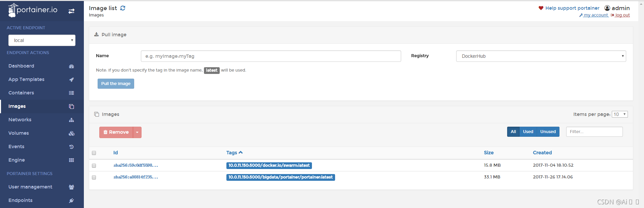Click the 2017-11-26 17:14:06 created cell
Image resolution: width=644 pixels, height=208 pixels.
pyautogui.click(x=553, y=177)
